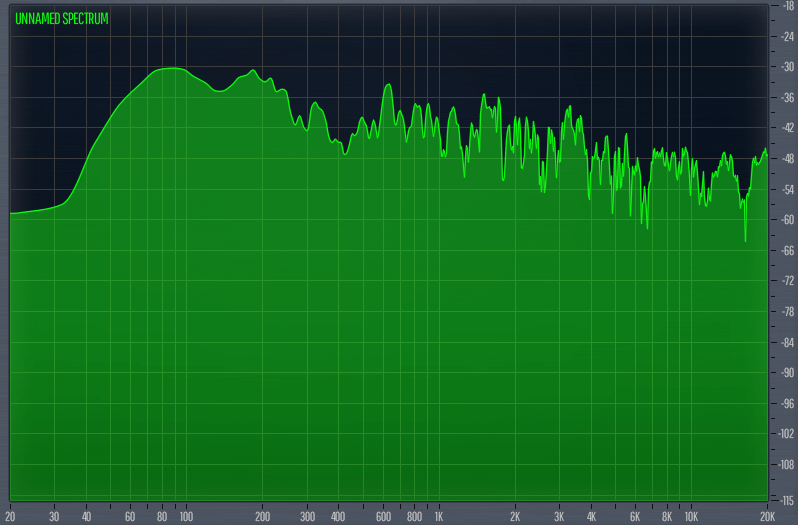Click the '200' Hz frequency label
798x525 pixels.
click(x=263, y=517)
